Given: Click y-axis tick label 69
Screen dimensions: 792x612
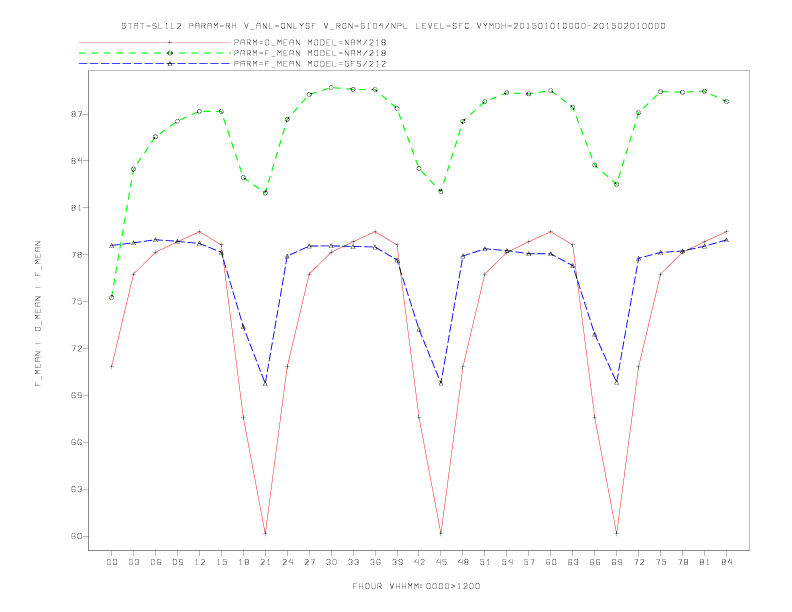Looking at the screenshot, I should pyautogui.click(x=76, y=396).
